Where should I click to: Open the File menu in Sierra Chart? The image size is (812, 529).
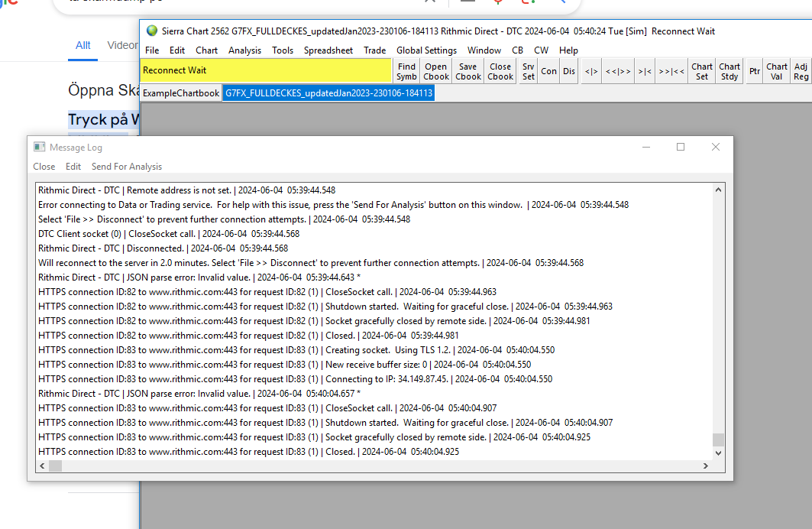point(152,50)
